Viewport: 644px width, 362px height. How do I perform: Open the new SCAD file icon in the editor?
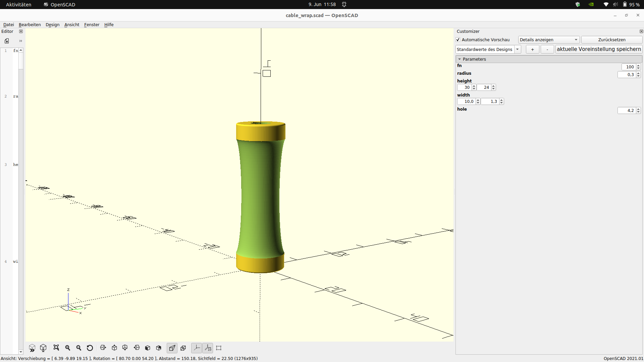pyautogui.click(x=7, y=41)
